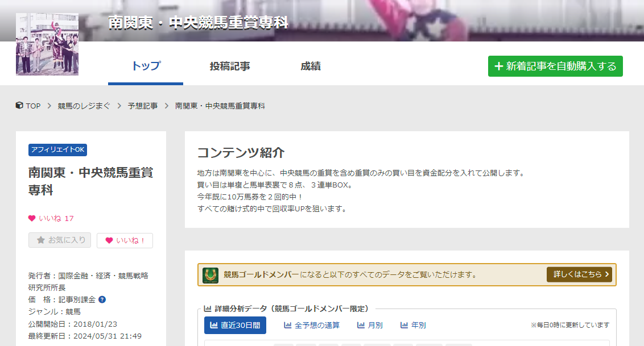Select 年別 data tab
The height and width of the screenshot is (346, 644).
(x=413, y=325)
